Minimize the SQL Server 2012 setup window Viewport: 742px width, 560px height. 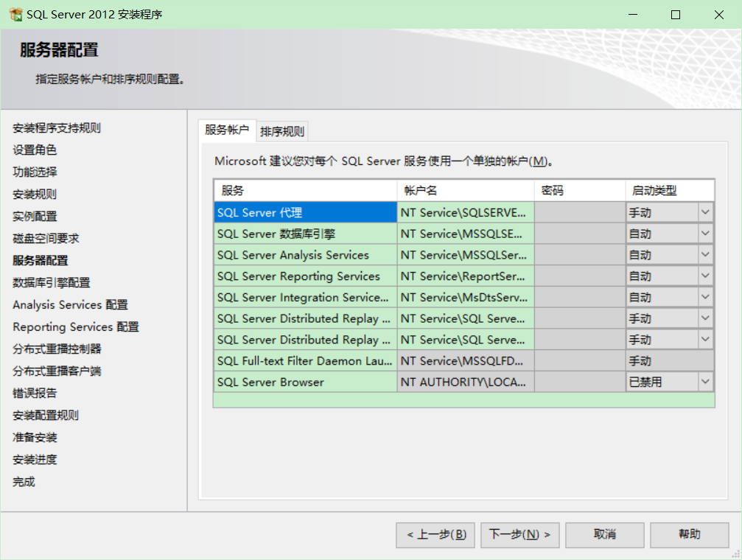pos(633,15)
